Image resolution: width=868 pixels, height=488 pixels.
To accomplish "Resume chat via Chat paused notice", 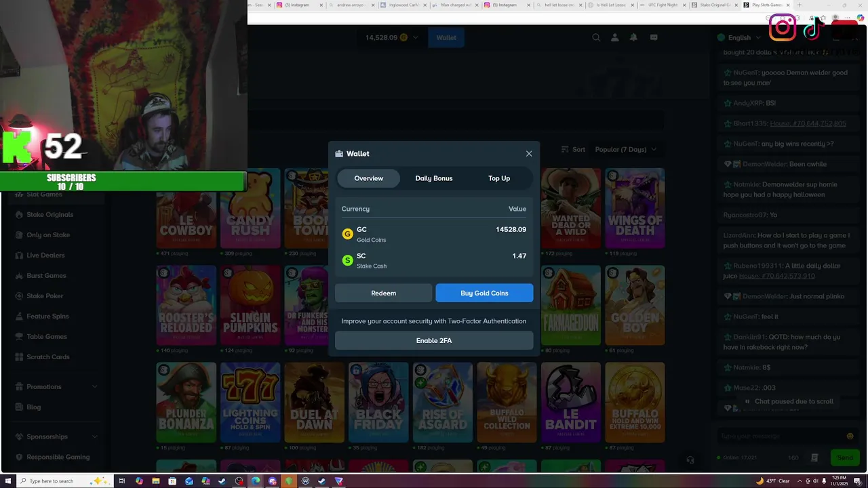I will (x=789, y=401).
